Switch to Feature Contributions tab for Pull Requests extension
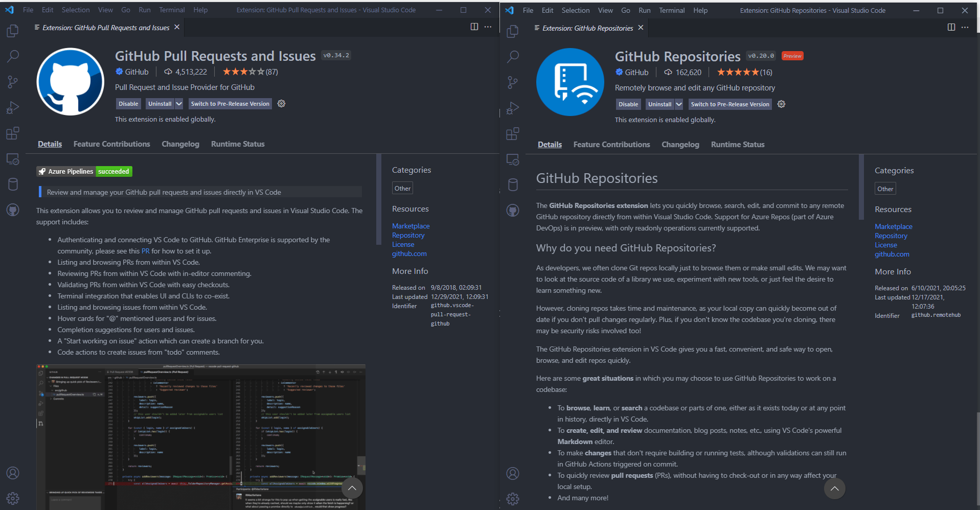Screen dimensions: 980x510 [x=112, y=144]
